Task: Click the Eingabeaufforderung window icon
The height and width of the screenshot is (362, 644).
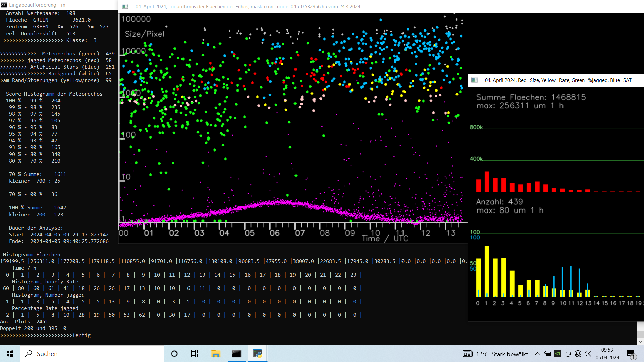Action: click(x=4, y=5)
